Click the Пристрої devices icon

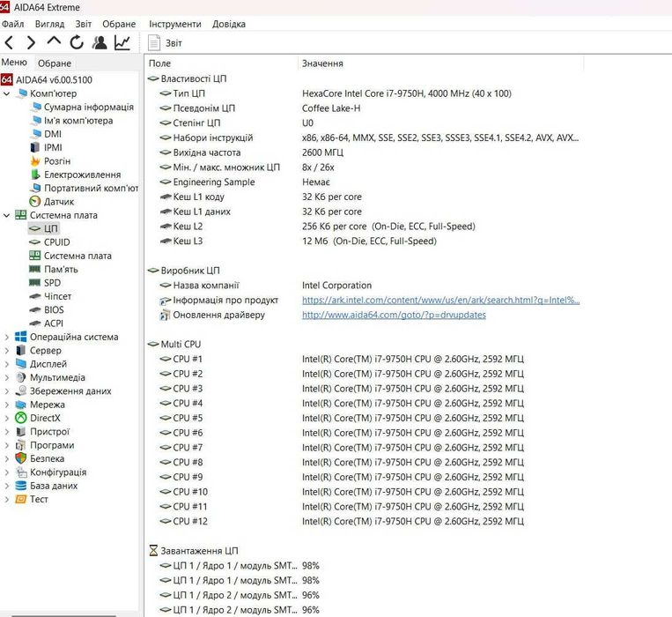(20, 432)
